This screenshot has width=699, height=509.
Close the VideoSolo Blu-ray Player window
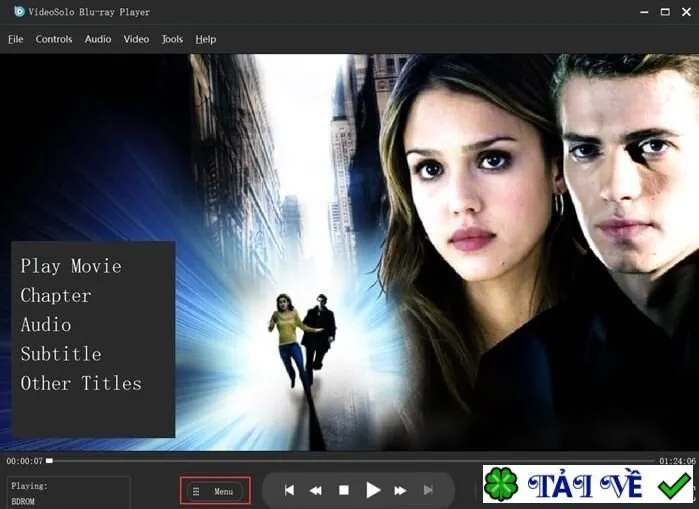[687, 12]
